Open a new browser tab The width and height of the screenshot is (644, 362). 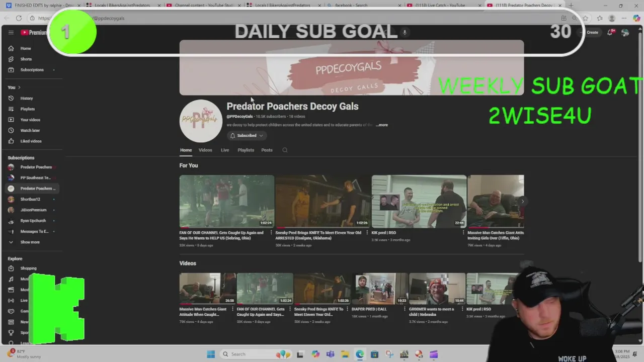point(571,5)
